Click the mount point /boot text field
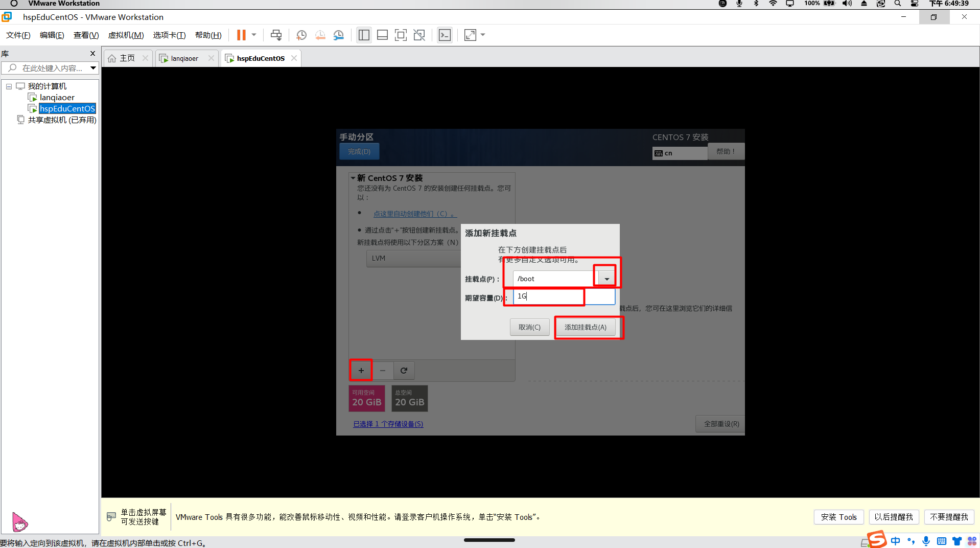The width and height of the screenshot is (980, 548). pyautogui.click(x=555, y=279)
